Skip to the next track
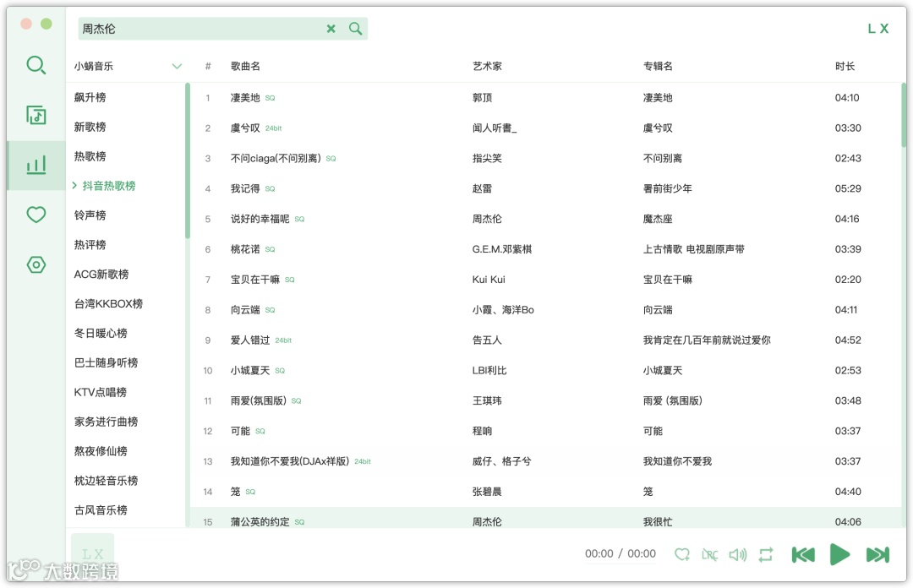This screenshot has height=588, width=913. (877, 554)
